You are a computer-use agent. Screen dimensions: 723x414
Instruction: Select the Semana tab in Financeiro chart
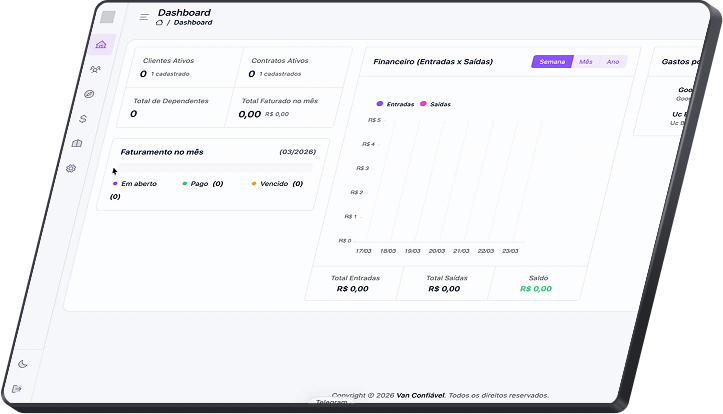pos(552,61)
